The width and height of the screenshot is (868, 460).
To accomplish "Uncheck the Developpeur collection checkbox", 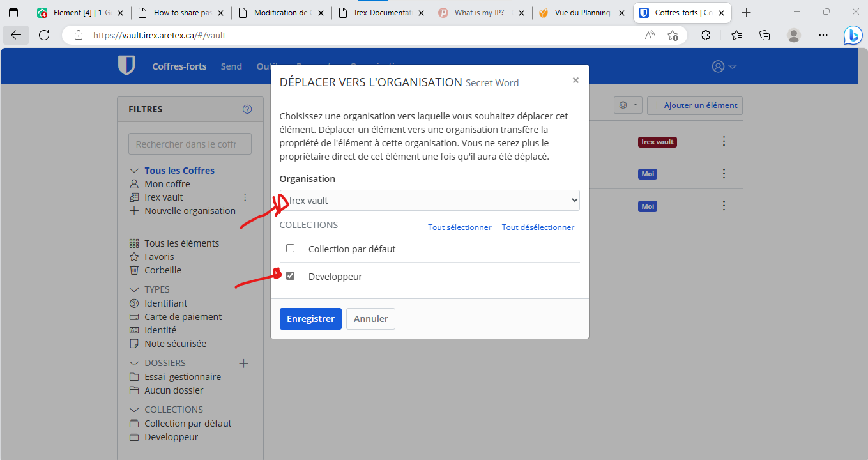I will click(291, 276).
